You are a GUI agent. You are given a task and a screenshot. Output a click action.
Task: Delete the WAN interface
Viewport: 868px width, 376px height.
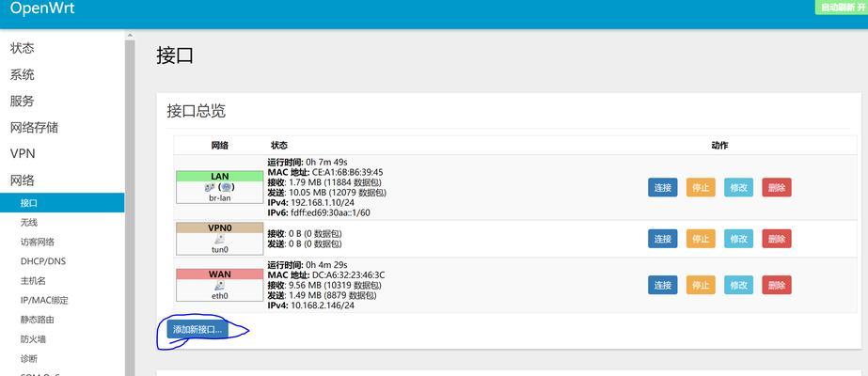777,286
